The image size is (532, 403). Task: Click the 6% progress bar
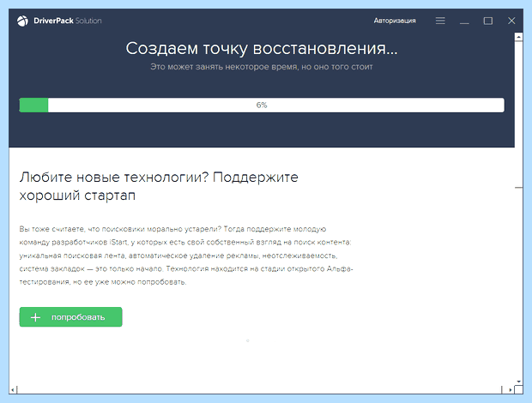point(262,105)
